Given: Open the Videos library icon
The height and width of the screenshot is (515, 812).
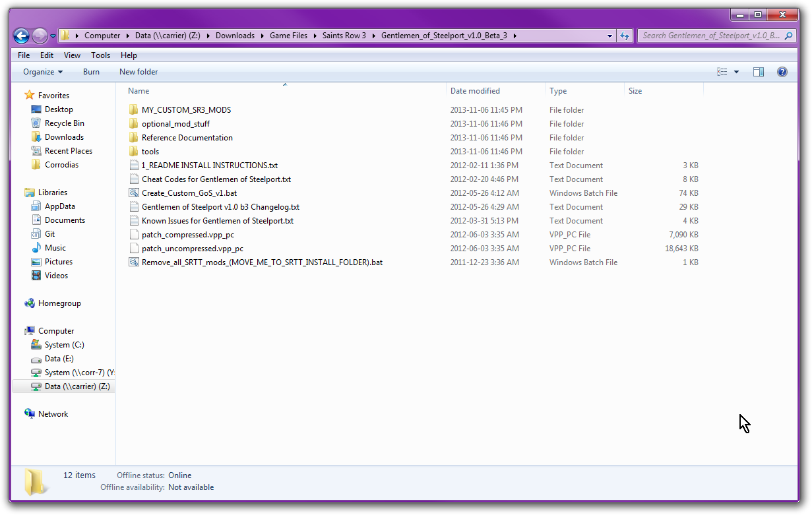Looking at the screenshot, I should coord(36,276).
